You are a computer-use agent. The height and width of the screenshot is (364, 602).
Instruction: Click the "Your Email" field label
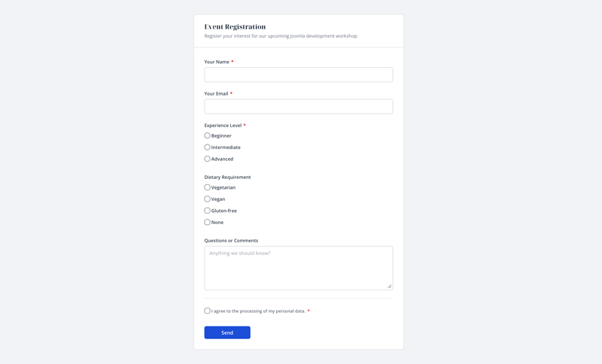(x=216, y=94)
